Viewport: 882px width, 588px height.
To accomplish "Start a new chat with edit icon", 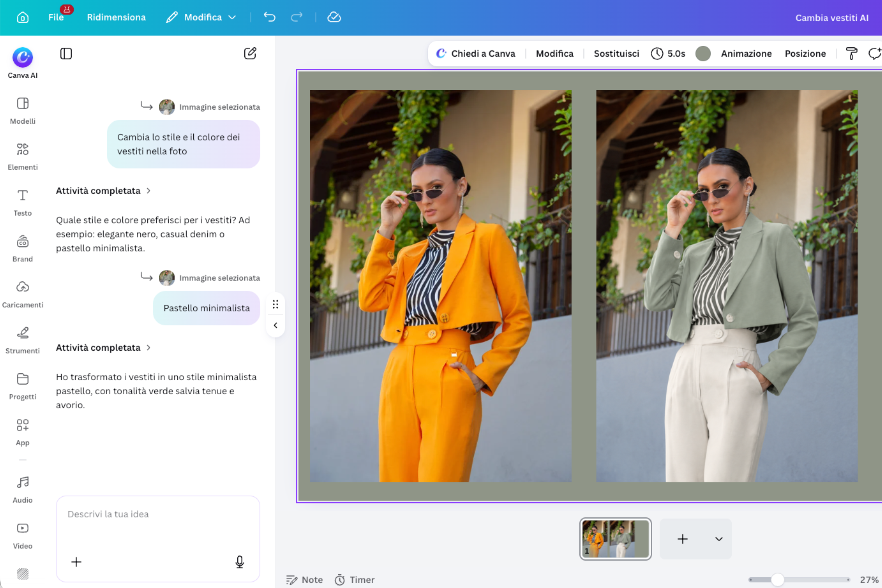I will [250, 53].
